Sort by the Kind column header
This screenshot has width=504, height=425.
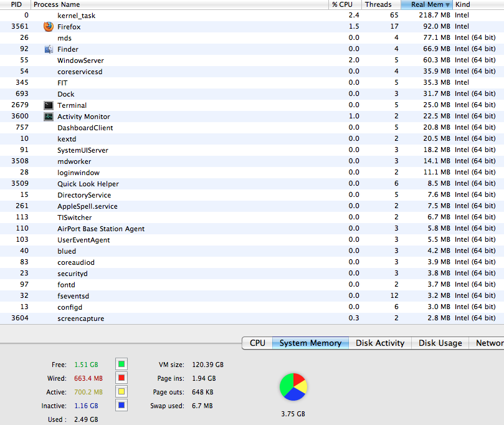[478, 4]
